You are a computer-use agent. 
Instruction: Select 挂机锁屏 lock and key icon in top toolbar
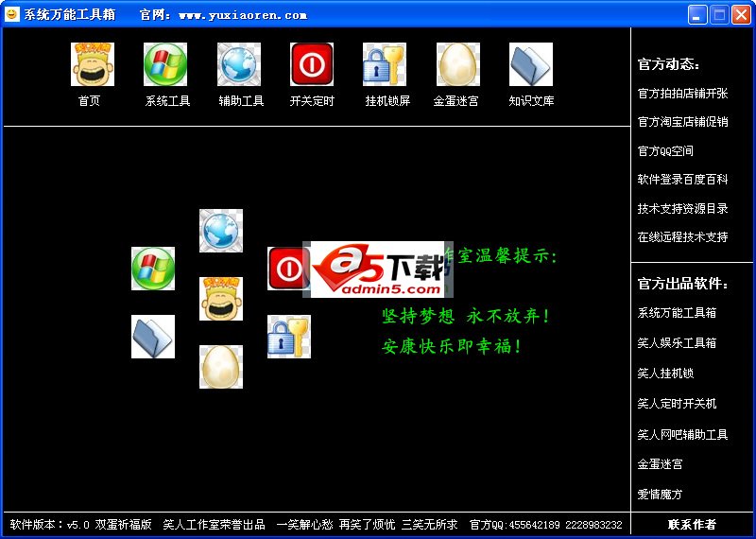point(385,64)
